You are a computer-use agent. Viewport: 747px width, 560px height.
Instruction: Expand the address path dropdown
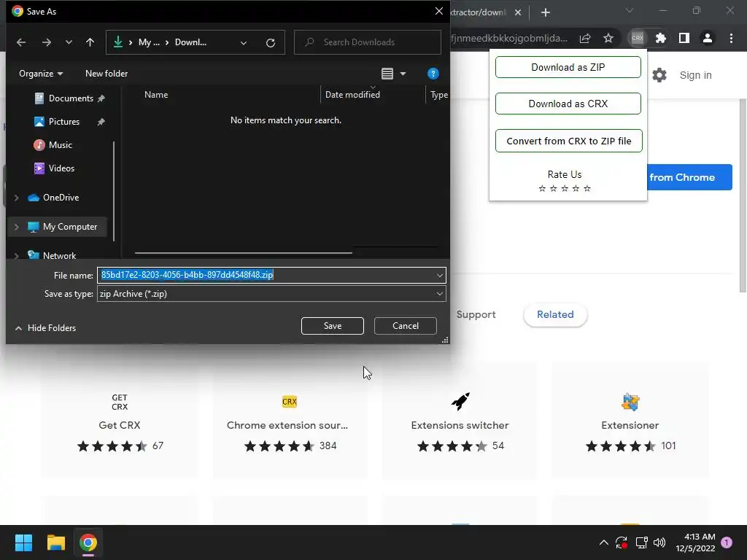click(x=244, y=42)
